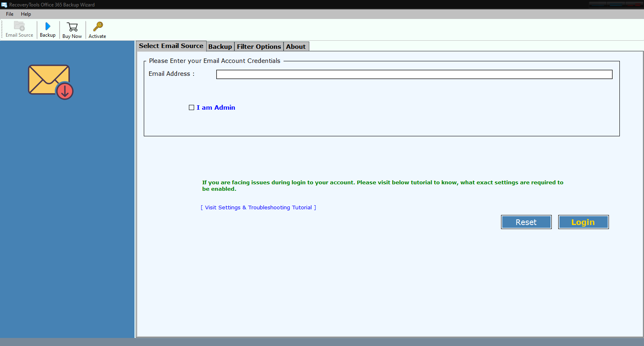The image size is (644, 346).
Task: Click the green login issues notice text
Action: tap(383, 186)
